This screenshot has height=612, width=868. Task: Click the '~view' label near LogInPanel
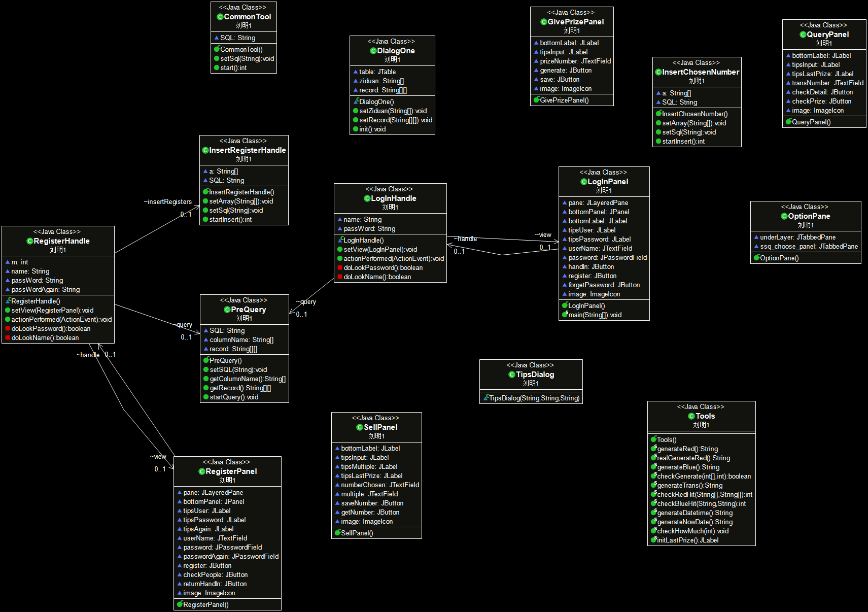[543, 234]
